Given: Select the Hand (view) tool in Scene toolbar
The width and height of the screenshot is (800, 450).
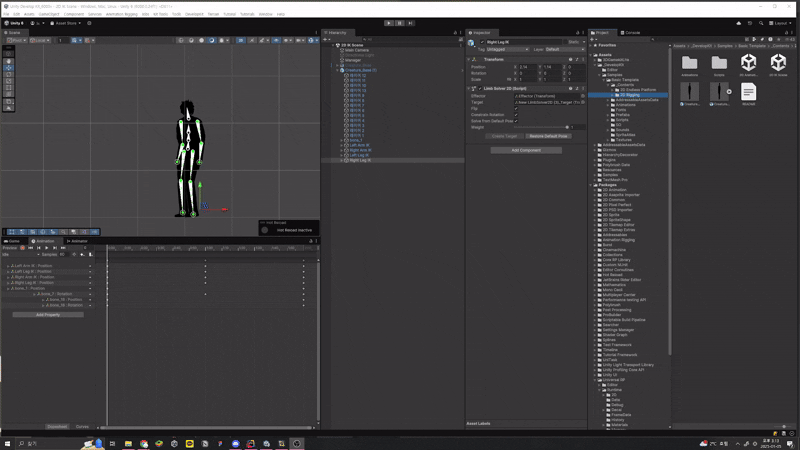Looking at the screenshot, I should pos(9,61).
